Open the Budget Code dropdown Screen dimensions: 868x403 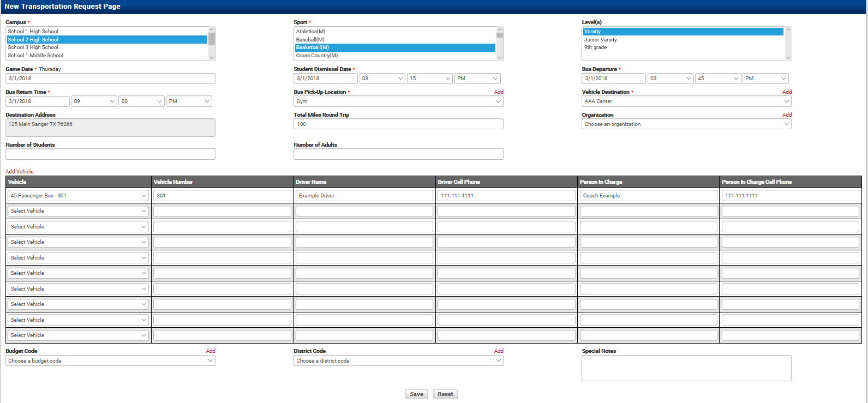click(110, 361)
